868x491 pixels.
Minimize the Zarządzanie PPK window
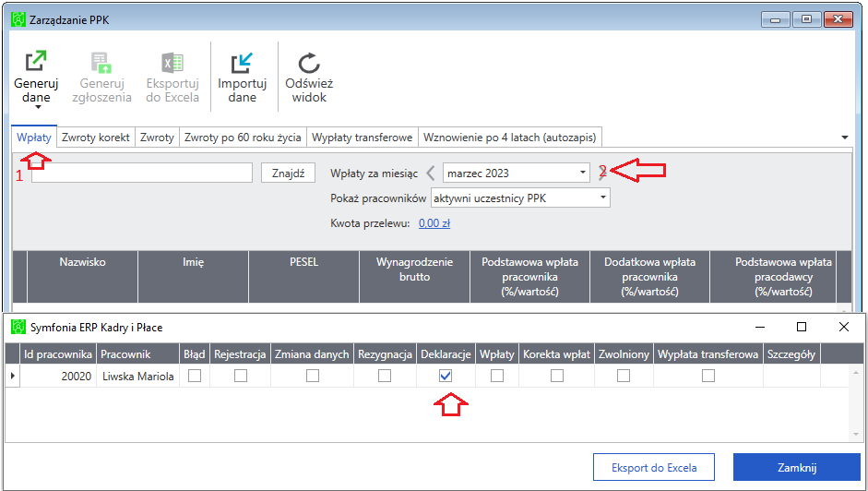[x=776, y=20]
